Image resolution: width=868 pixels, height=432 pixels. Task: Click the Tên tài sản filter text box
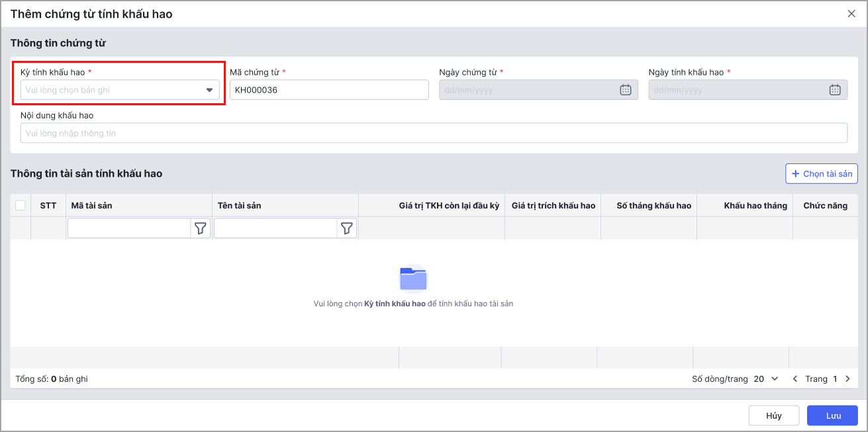click(275, 228)
